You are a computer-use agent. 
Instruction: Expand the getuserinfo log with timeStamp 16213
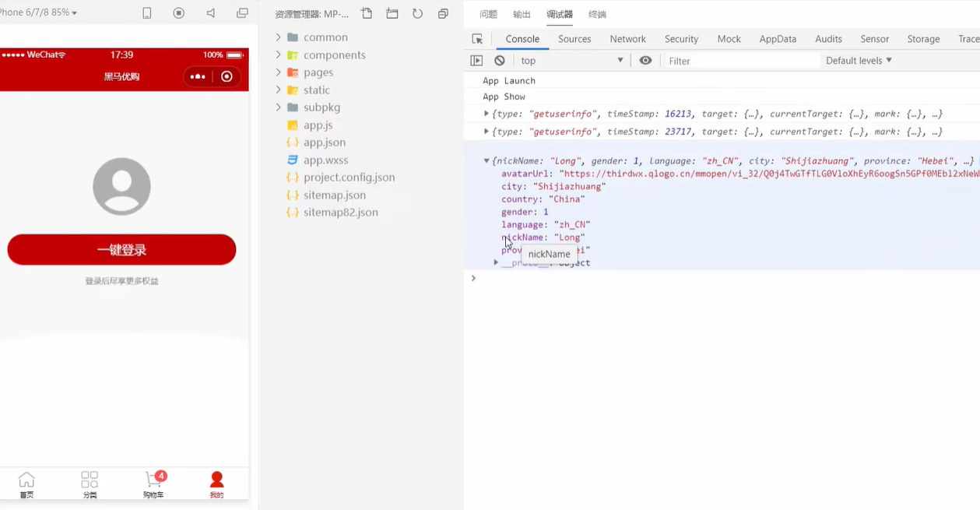[486, 114]
